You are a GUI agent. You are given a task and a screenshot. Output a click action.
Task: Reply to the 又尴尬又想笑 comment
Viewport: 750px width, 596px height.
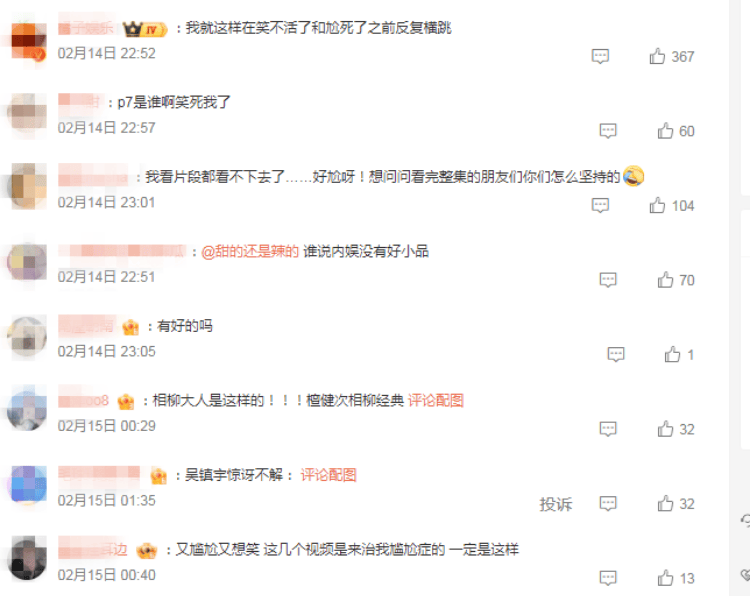click(x=608, y=578)
